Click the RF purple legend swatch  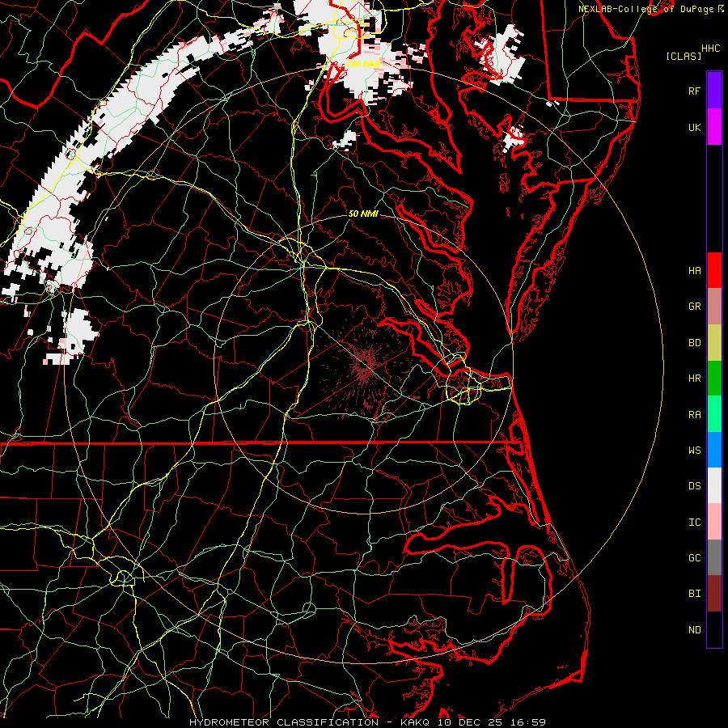click(714, 91)
